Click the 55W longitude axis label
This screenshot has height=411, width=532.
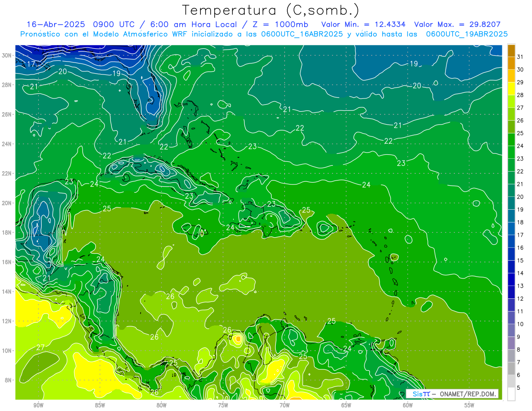point(469,405)
